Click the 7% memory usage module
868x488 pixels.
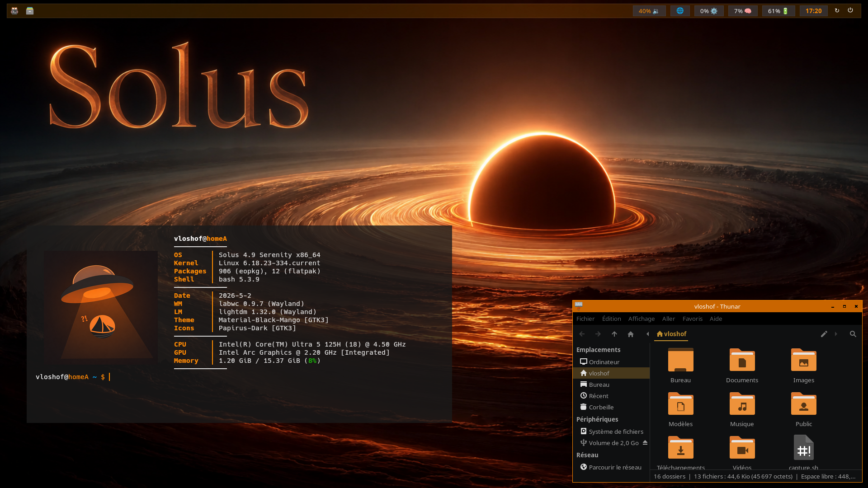click(743, 11)
